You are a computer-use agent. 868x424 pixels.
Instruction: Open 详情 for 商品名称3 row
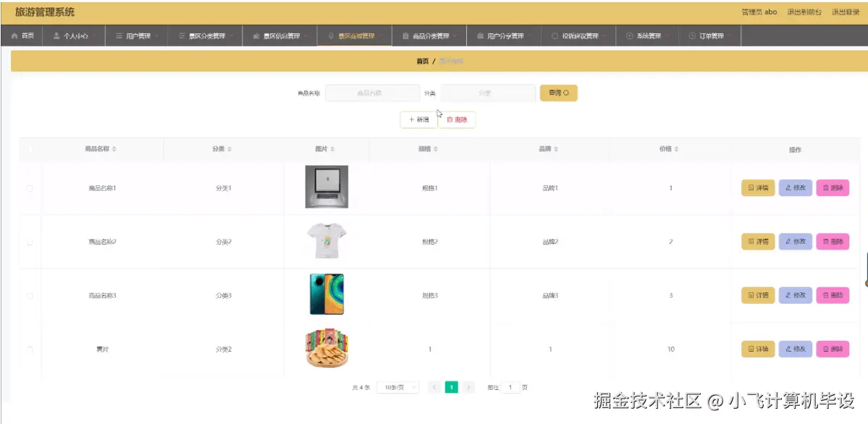(758, 296)
